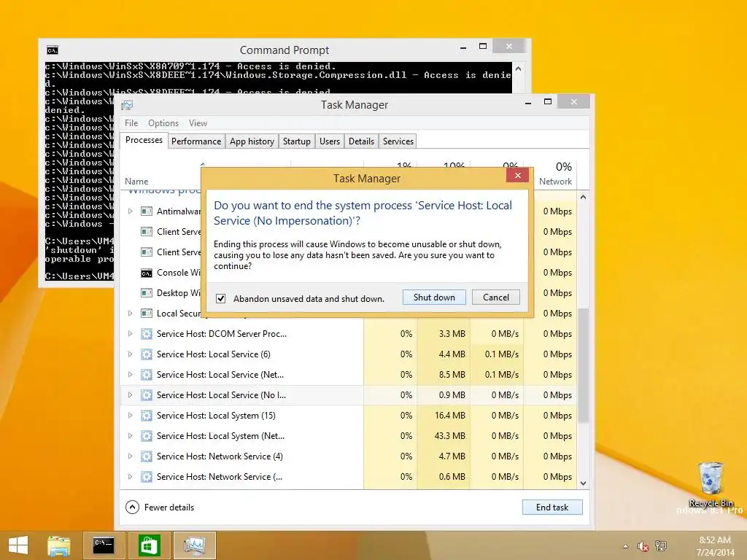Click the Local System (Net... gear icon

[147, 436]
